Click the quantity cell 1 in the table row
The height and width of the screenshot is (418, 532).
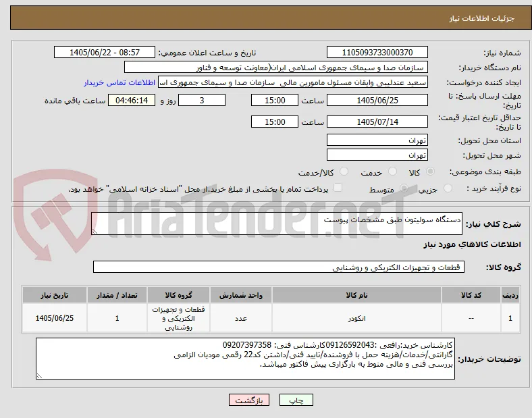point(117,318)
